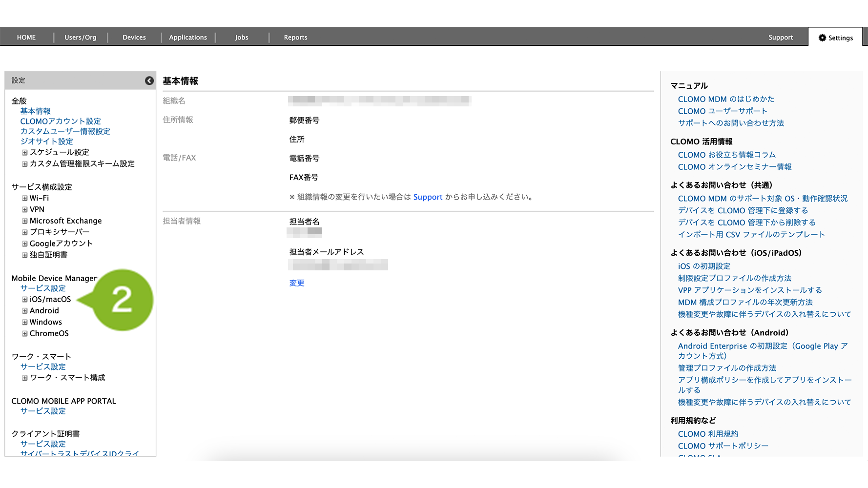Expand the Microsoft Exchange node
Viewport: 868px width, 488px height.
click(24, 221)
